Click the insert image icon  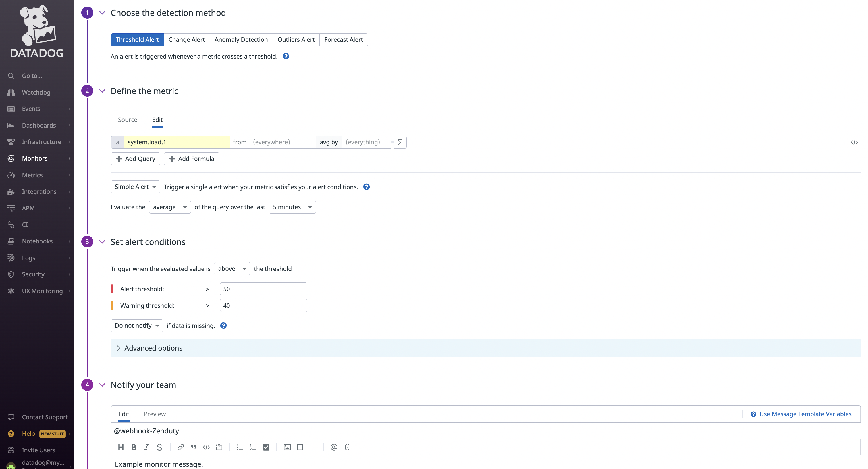tap(287, 447)
